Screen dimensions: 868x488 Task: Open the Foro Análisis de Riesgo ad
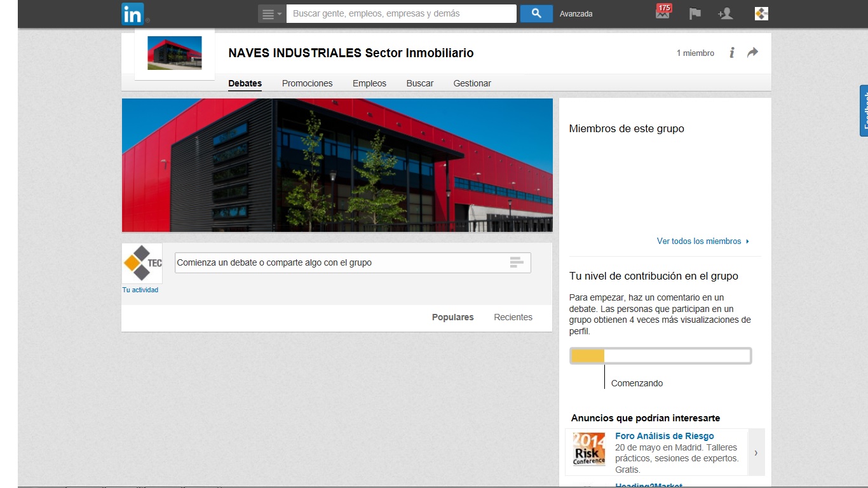(664, 436)
